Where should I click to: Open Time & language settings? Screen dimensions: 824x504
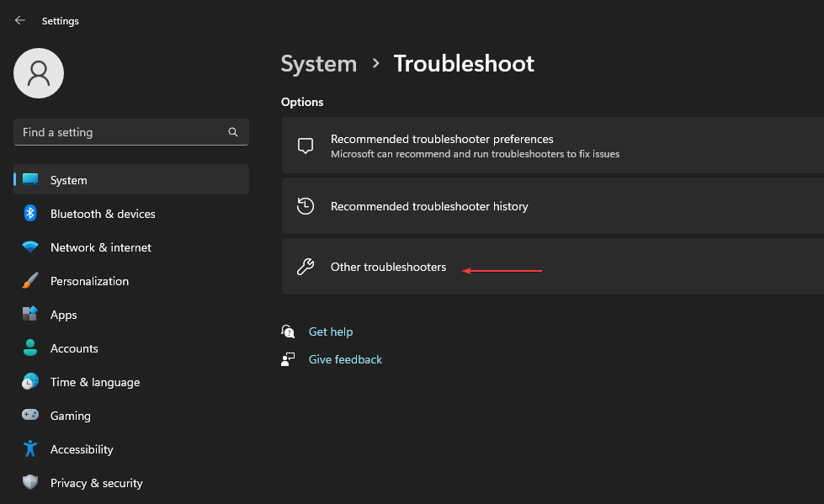[95, 382]
